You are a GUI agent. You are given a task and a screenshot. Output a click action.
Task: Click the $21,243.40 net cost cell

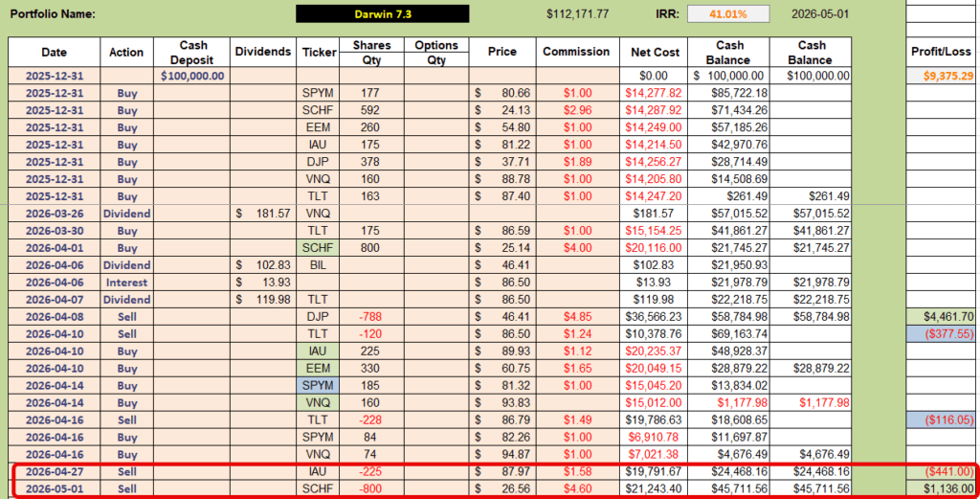tap(654, 488)
